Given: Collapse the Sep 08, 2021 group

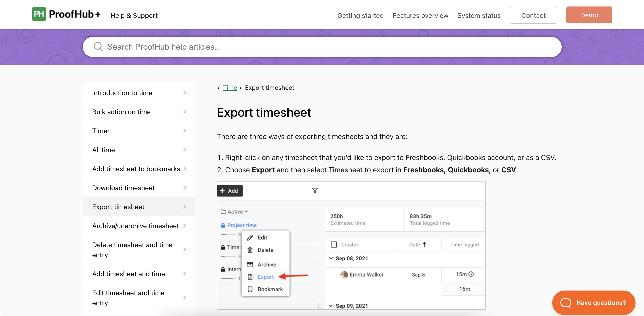Looking at the screenshot, I should [x=331, y=258].
